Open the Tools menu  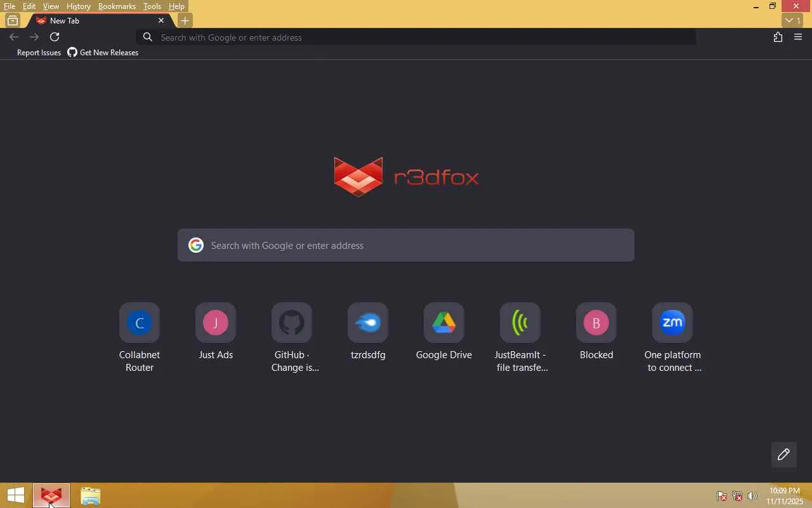click(x=152, y=6)
